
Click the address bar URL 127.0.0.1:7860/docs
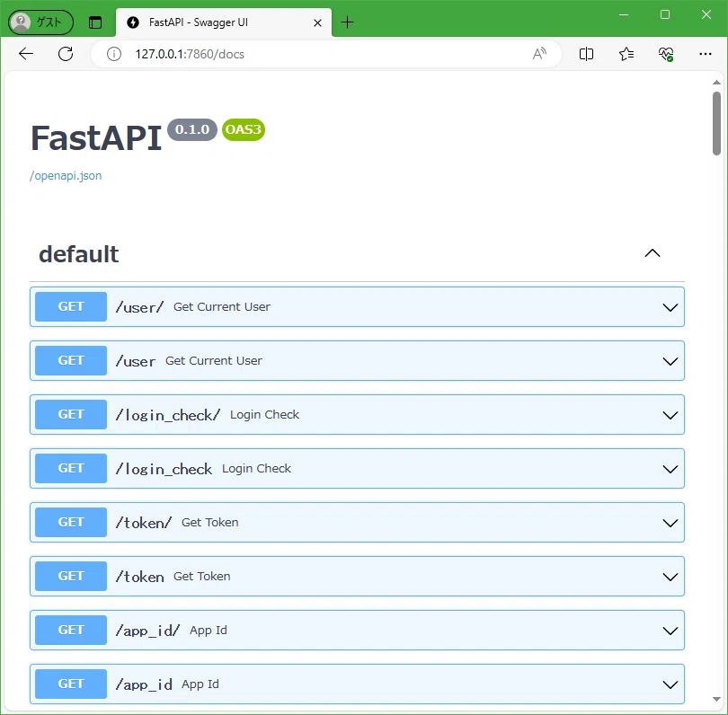tap(190, 54)
